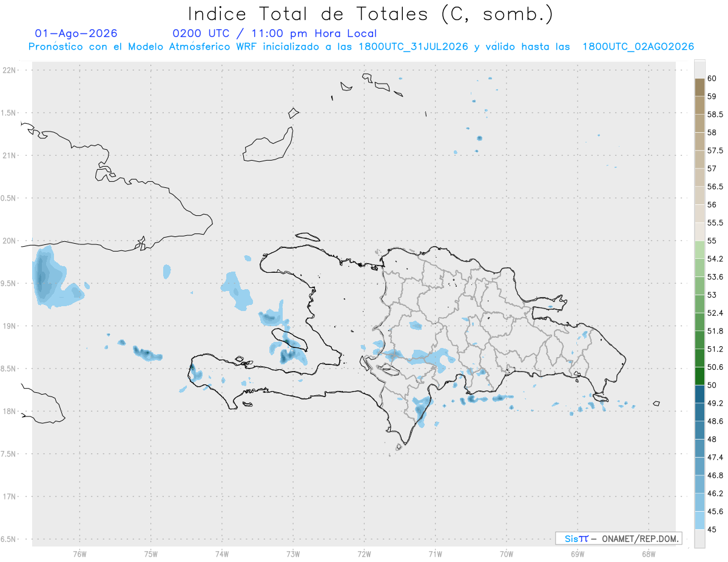728x562 pixels.
Task: Click the "59" colorbar label
Action: pos(712,96)
